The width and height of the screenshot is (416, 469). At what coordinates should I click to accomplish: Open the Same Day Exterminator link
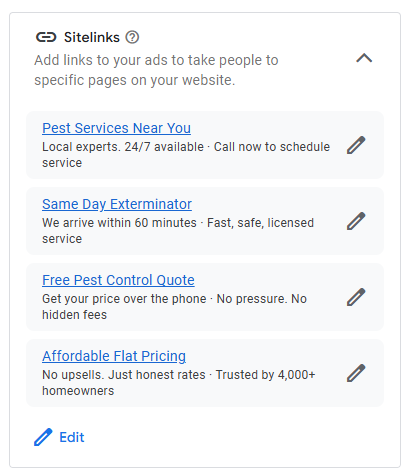click(117, 204)
